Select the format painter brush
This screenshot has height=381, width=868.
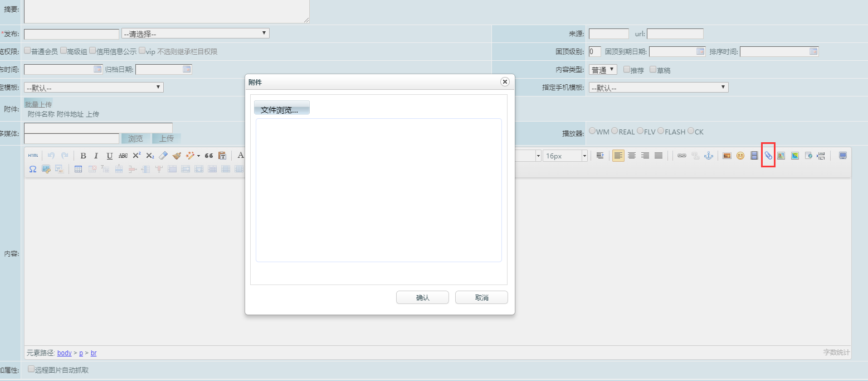(177, 156)
